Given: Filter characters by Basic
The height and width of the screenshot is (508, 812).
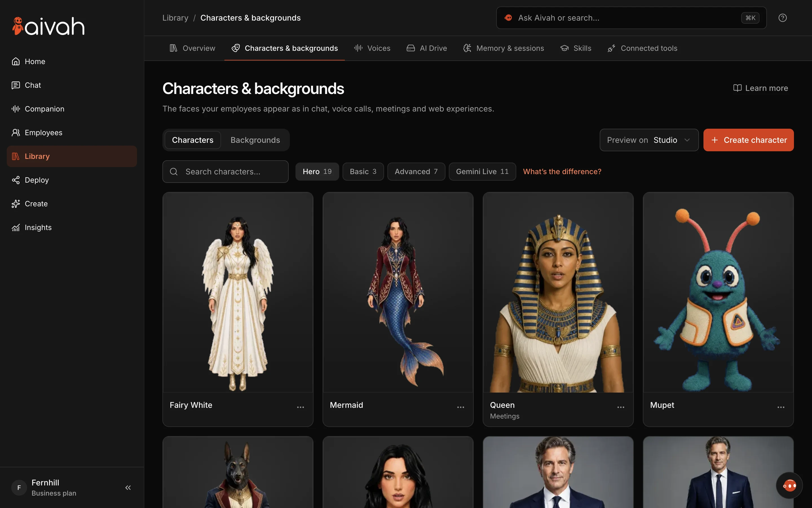Looking at the screenshot, I should tap(363, 172).
